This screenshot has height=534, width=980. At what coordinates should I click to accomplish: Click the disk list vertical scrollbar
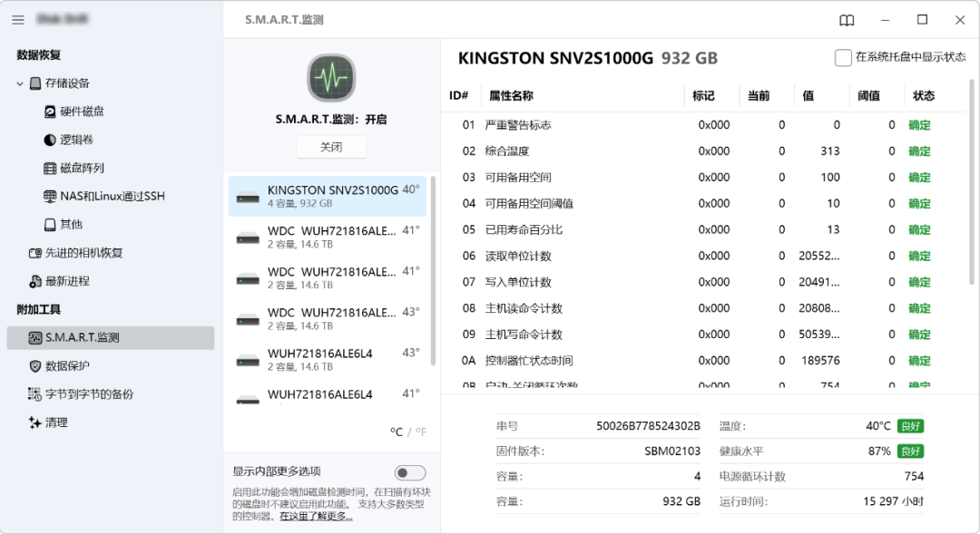point(433,270)
